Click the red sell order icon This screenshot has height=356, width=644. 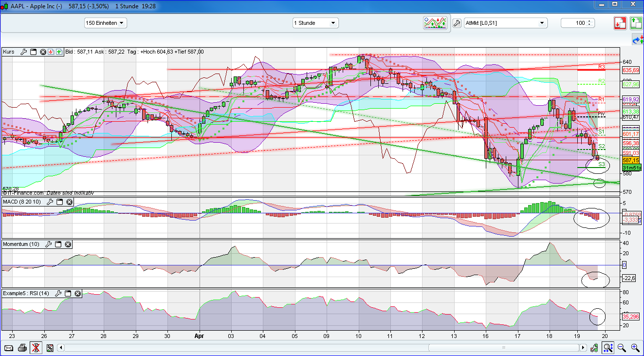[x=620, y=23]
